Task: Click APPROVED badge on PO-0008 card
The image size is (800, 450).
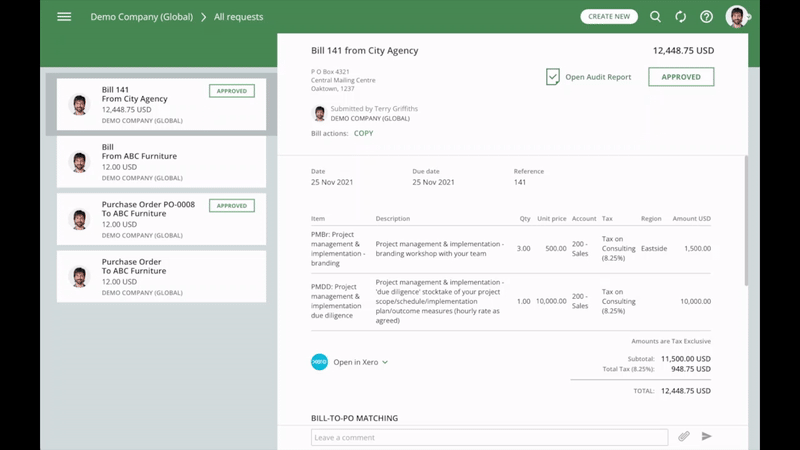Action: pyautogui.click(x=232, y=206)
